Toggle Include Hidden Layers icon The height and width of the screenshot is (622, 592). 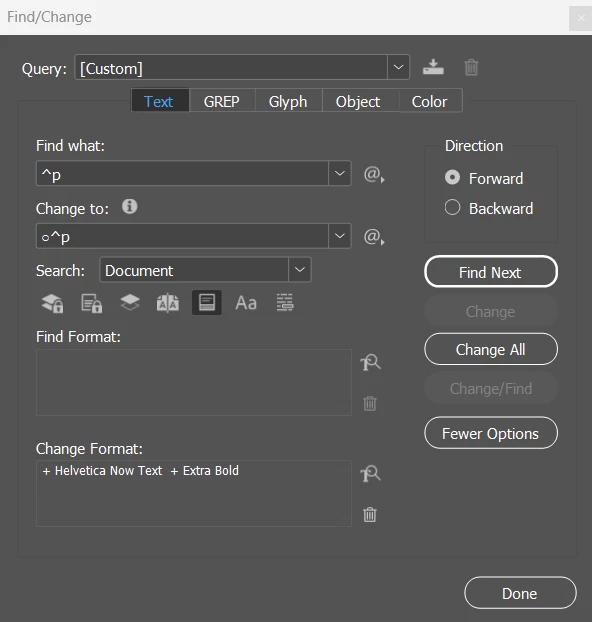pos(130,303)
